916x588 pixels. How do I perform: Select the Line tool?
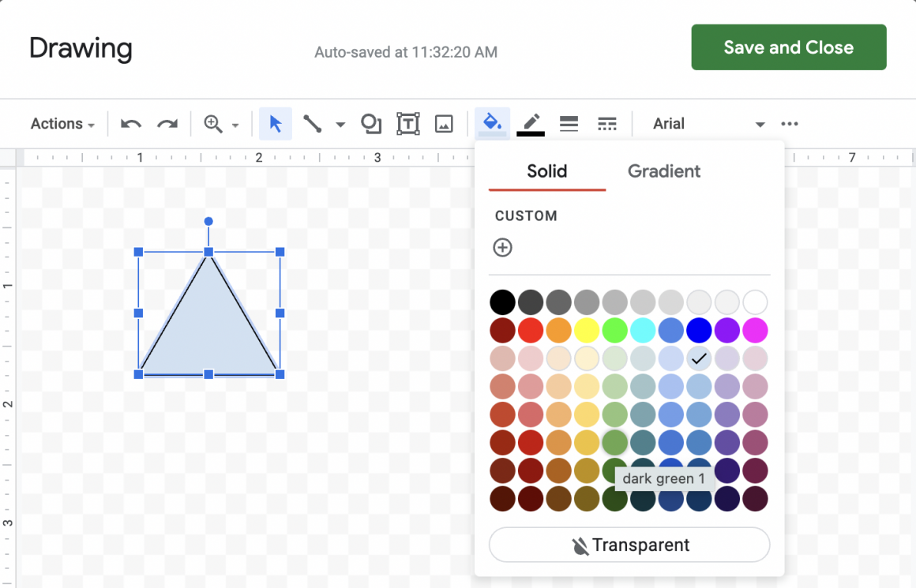(312, 123)
